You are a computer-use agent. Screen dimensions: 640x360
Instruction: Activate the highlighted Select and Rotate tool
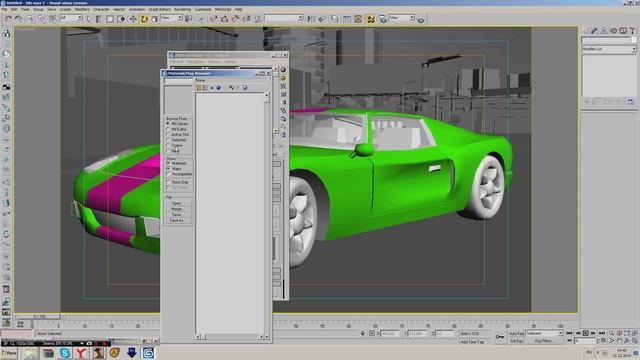tap(144, 18)
